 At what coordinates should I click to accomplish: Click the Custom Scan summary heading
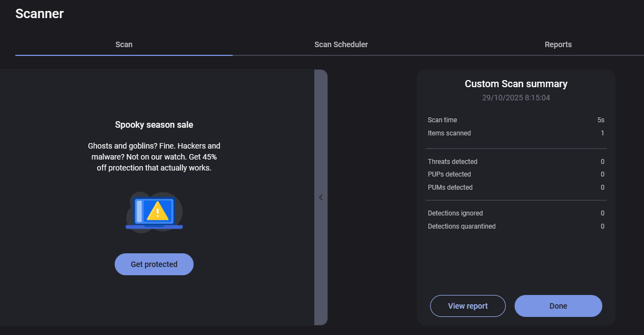tap(516, 84)
